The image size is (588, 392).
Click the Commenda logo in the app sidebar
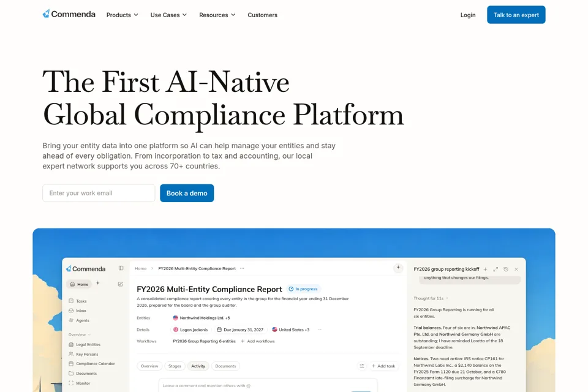pos(86,269)
